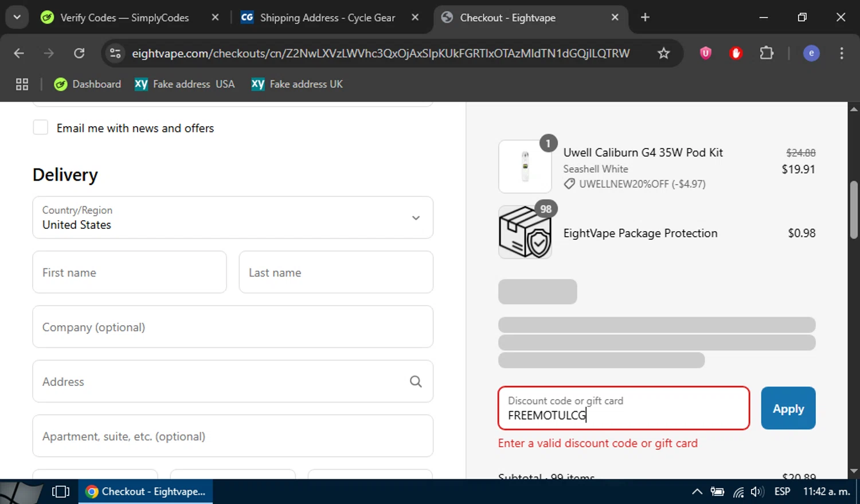
Task: Apply the discount code
Action: [788, 408]
